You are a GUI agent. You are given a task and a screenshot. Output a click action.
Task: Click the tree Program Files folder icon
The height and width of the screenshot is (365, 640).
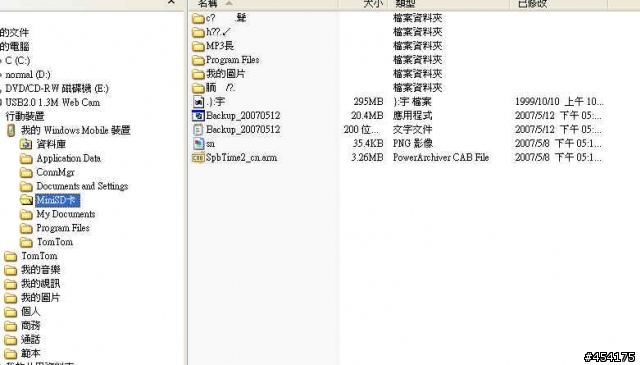(26, 228)
